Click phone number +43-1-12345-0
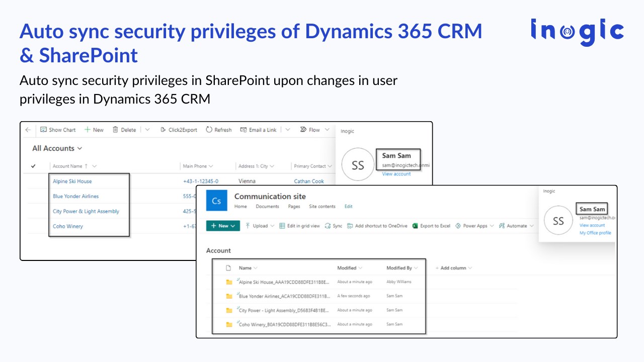The width and height of the screenshot is (644, 362). tap(201, 181)
